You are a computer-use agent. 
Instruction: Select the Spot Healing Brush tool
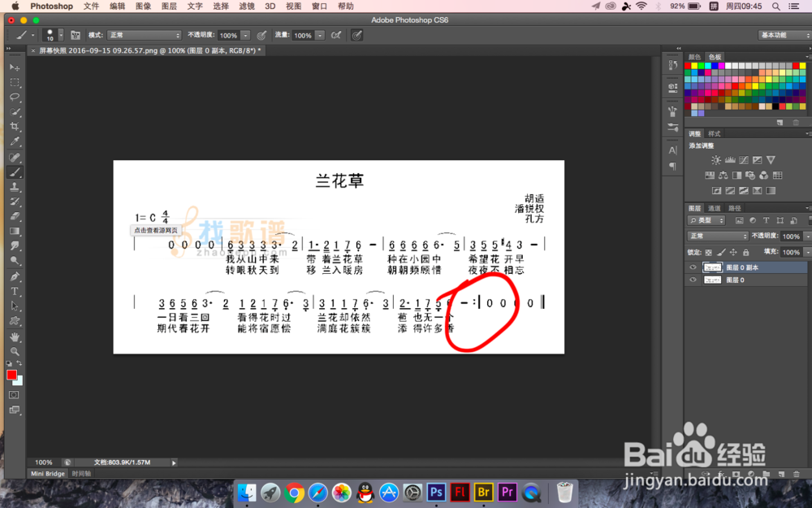(15, 158)
